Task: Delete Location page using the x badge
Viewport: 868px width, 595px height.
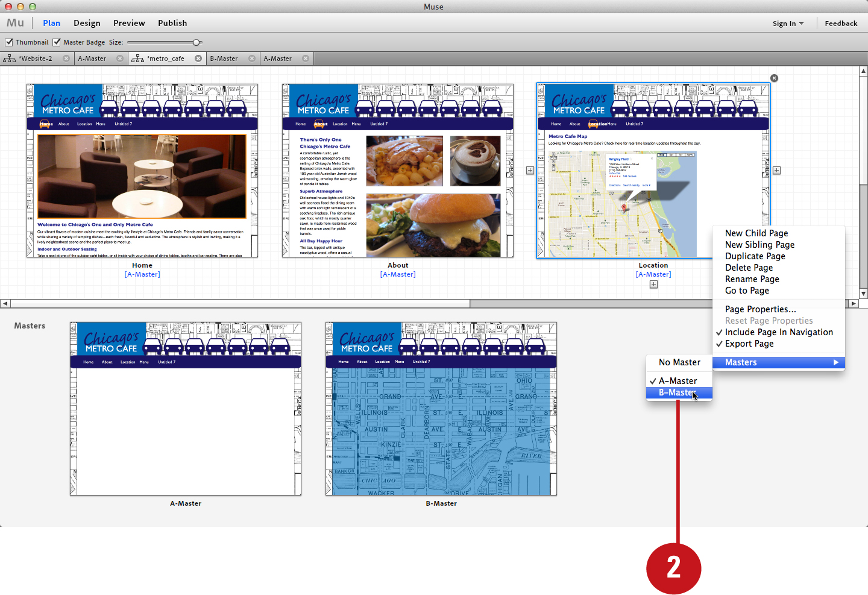Action: (775, 78)
